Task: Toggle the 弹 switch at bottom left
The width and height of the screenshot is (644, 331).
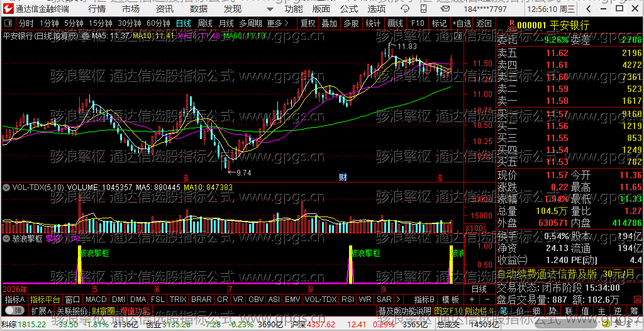Action: (14, 310)
